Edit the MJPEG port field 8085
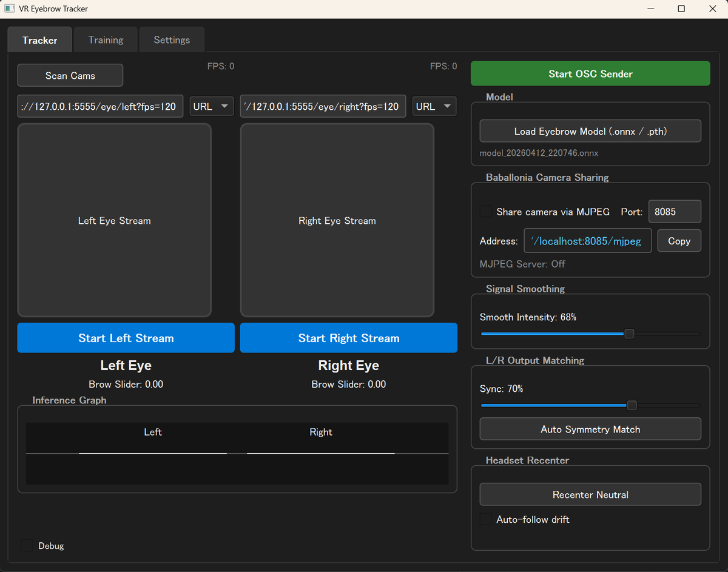The image size is (728, 572). point(675,212)
